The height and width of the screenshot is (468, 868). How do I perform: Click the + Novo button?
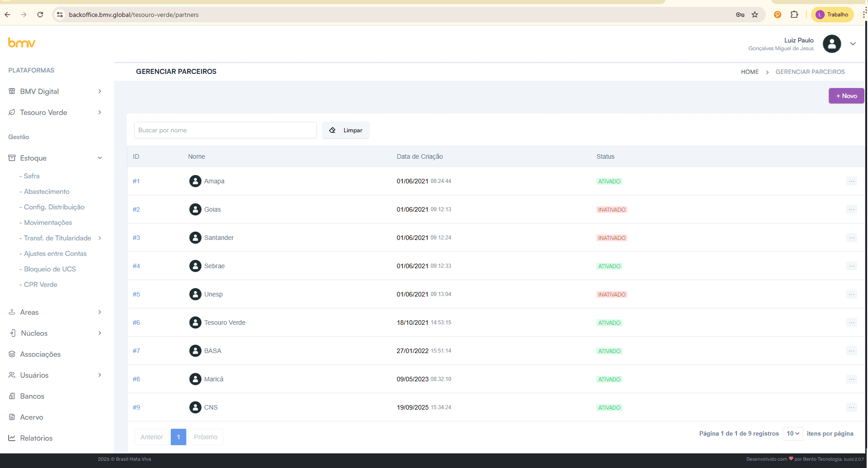coord(846,96)
